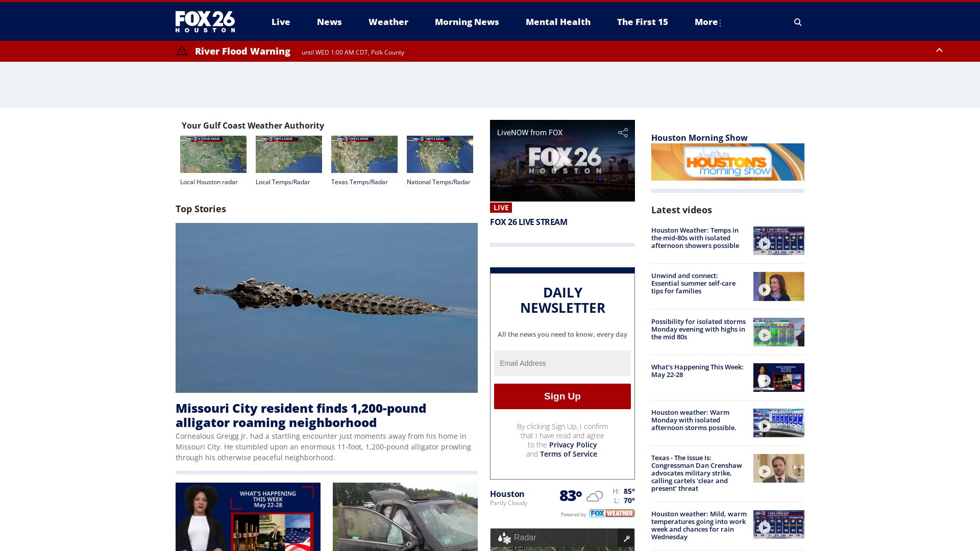
Task: Open the wrecked car story card image
Action: coord(405,517)
